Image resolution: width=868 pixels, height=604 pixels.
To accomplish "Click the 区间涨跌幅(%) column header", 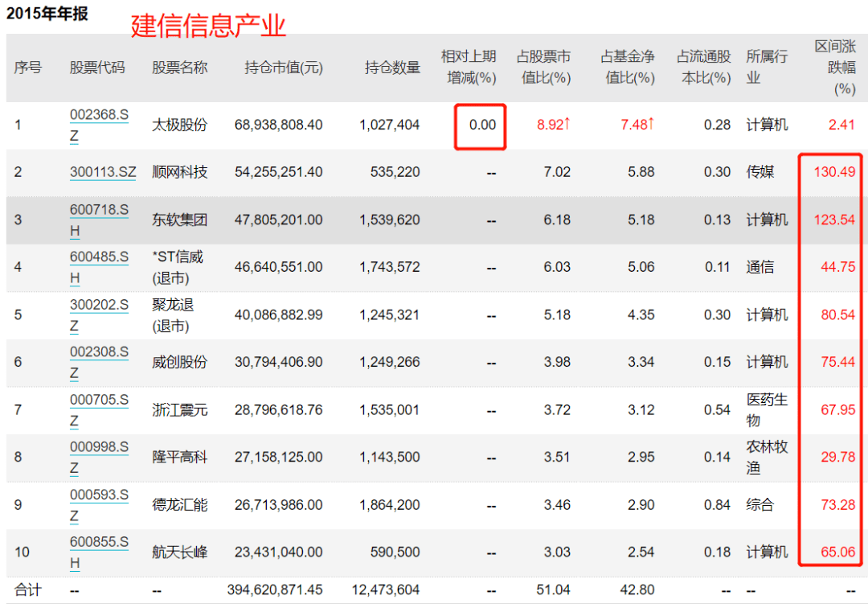I will (x=839, y=69).
